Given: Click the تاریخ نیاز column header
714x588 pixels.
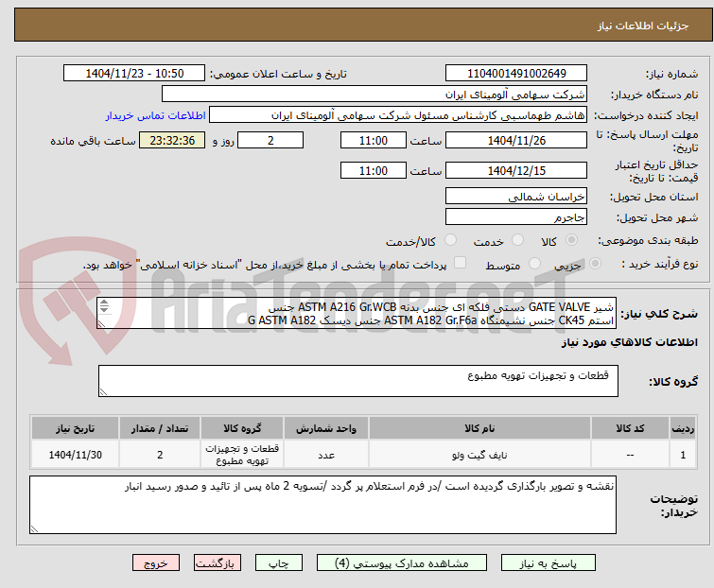Looking at the screenshot, I should click(75, 428).
